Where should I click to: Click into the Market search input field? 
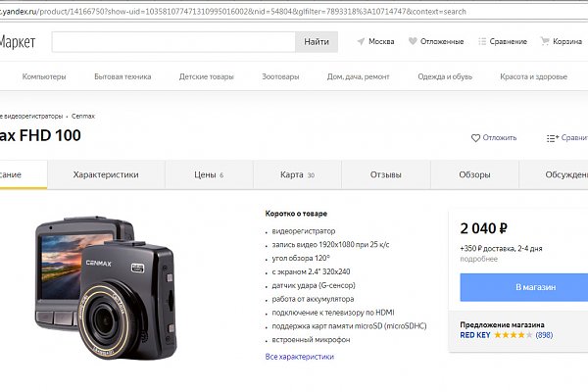(172, 42)
